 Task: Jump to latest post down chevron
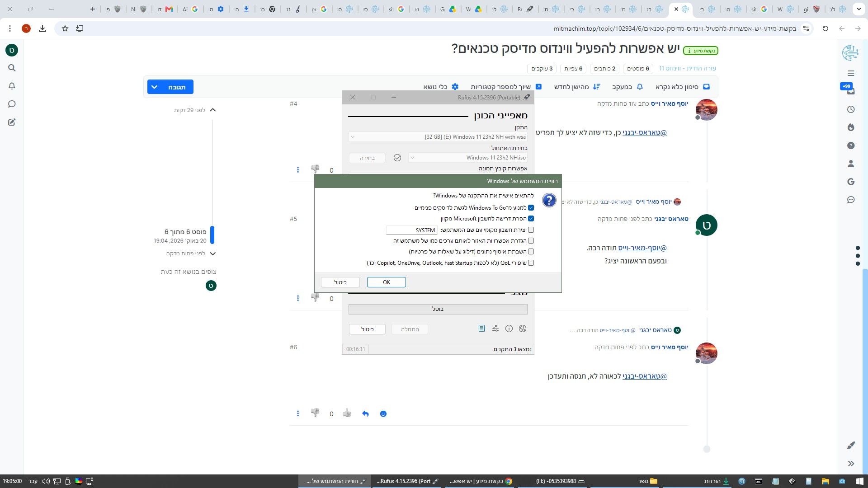click(213, 253)
